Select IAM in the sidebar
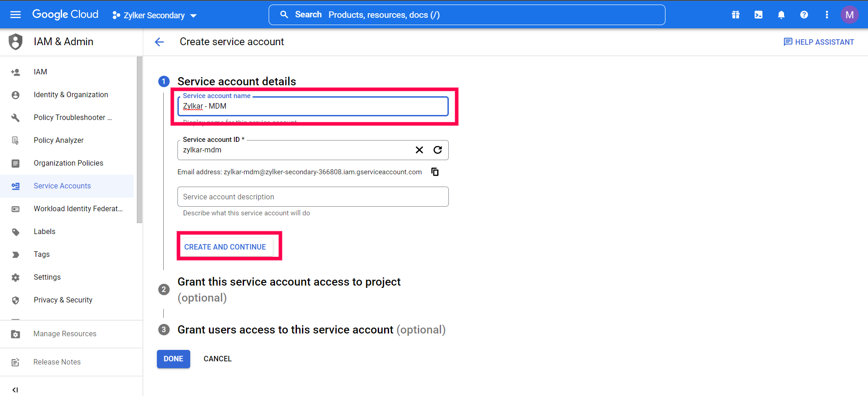This screenshot has height=396, width=868. point(67,72)
